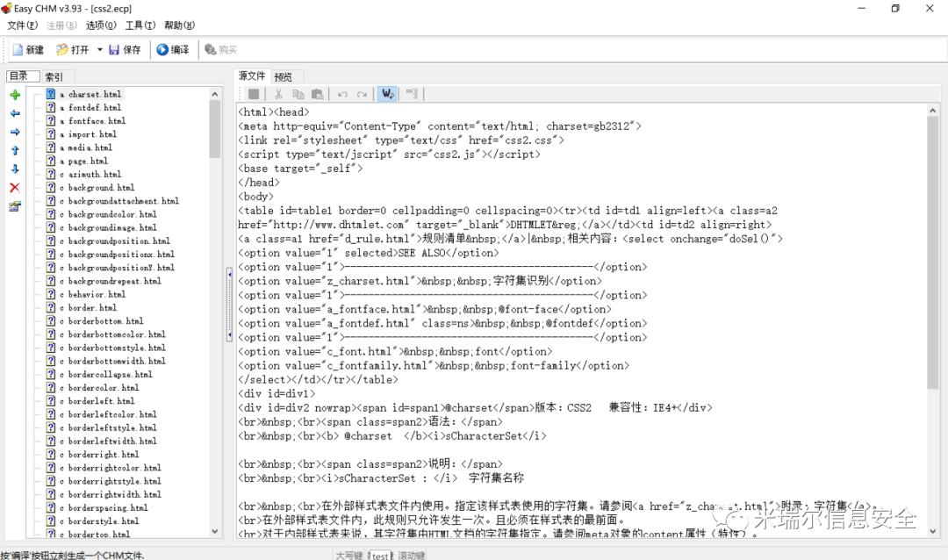Select a page.html in tree
Screen dimensions: 948x560
click(83, 161)
